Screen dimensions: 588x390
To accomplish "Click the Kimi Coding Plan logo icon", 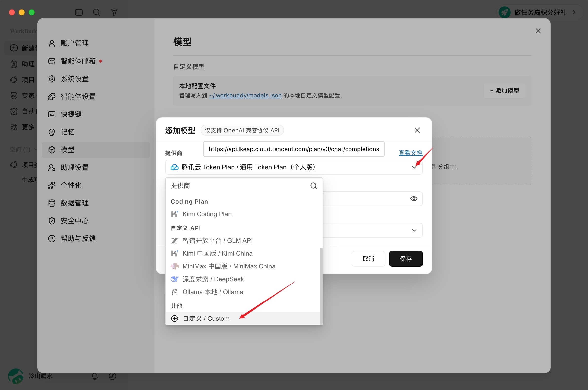I will (174, 214).
